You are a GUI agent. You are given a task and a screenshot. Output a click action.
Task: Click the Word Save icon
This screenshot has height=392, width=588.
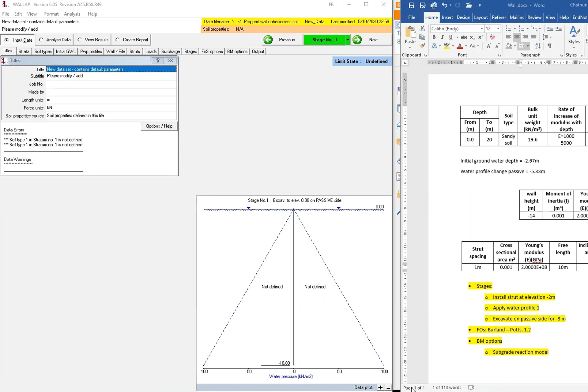pos(411,5)
